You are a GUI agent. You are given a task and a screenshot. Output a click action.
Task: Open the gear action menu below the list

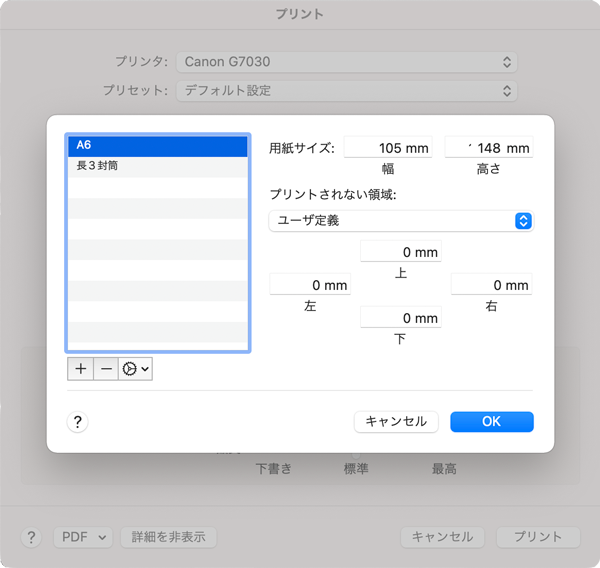[x=135, y=368]
